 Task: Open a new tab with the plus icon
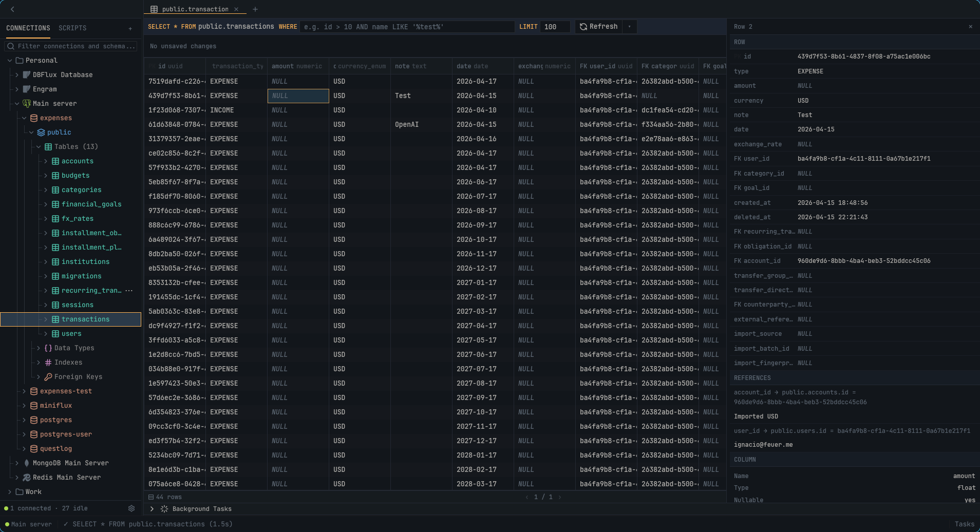tap(255, 9)
